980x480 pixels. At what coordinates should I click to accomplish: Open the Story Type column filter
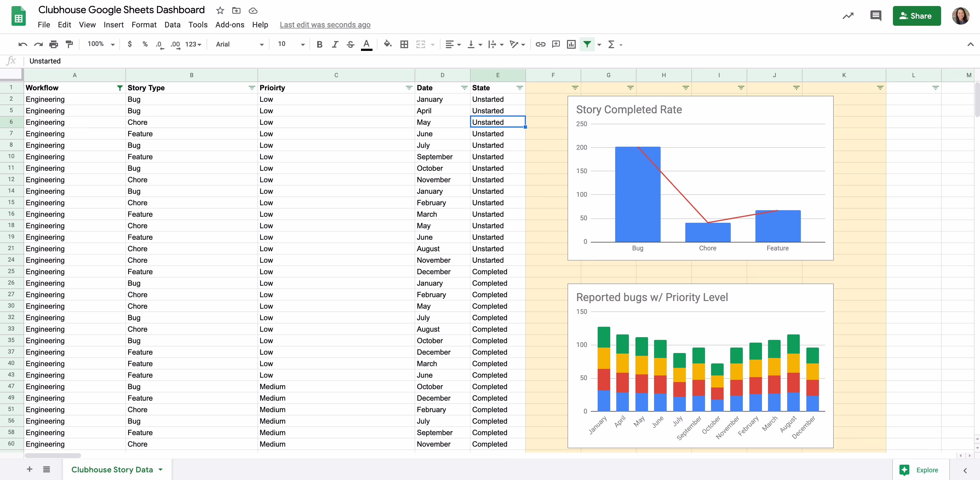(251, 88)
